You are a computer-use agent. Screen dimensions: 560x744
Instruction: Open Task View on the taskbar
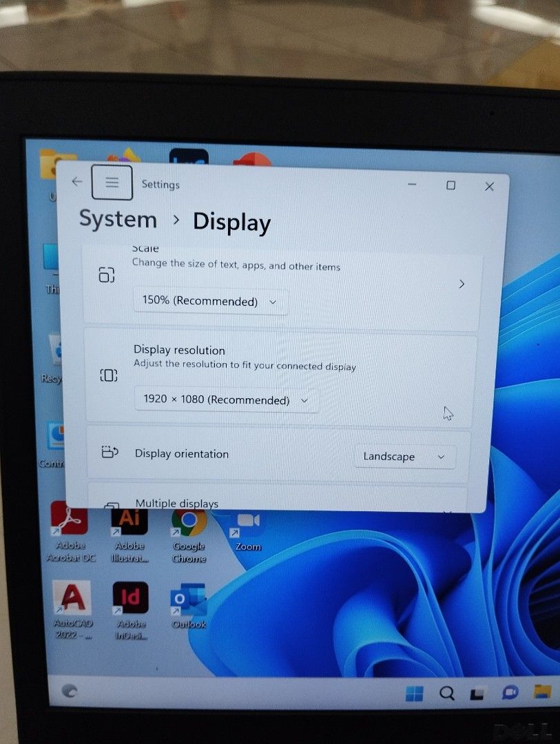pos(477,694)
